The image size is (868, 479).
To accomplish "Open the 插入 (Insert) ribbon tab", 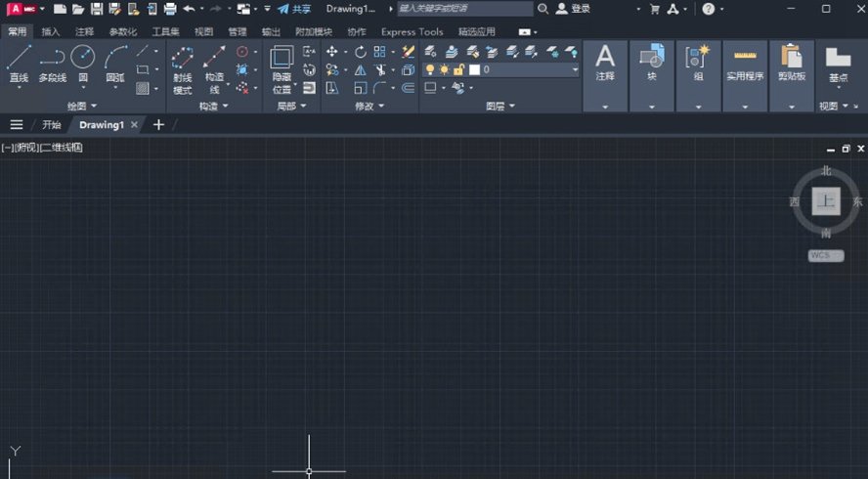I will pyautogui.click(x=51, y=32).
